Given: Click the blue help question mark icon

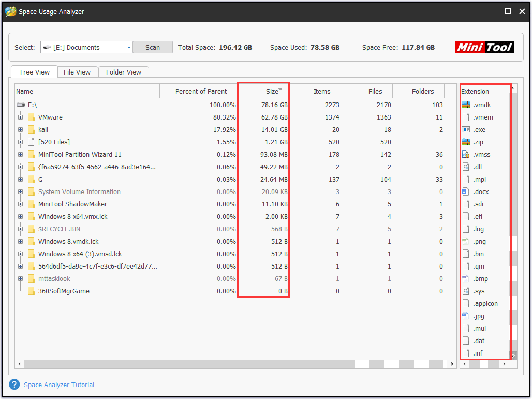Looking at the screenshot, I should click(14, 385).
